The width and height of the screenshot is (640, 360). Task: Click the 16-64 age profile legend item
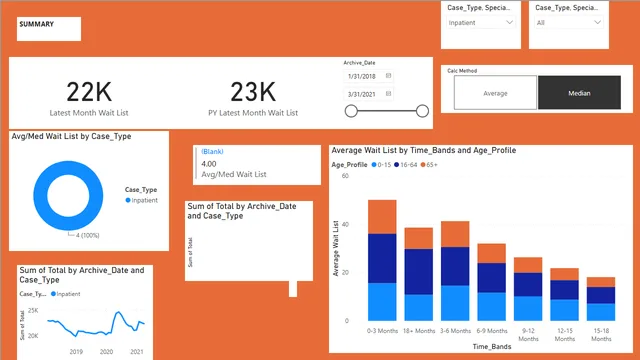[405, 164]
